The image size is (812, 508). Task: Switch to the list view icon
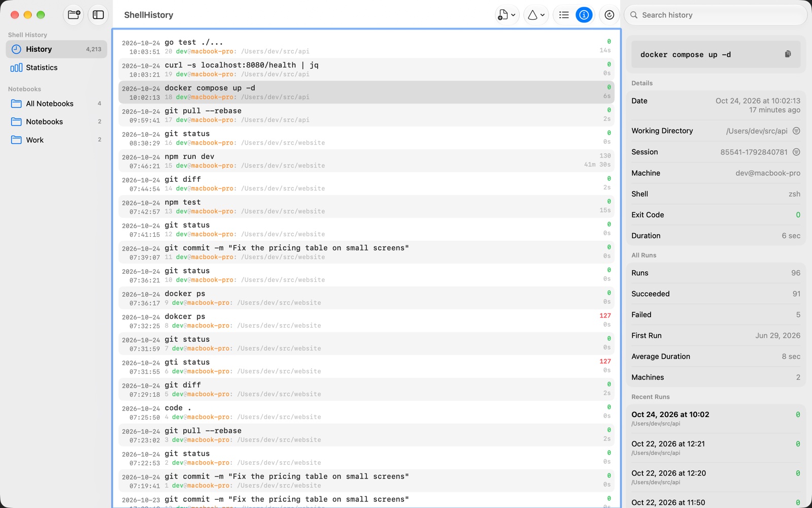[564, 15]
